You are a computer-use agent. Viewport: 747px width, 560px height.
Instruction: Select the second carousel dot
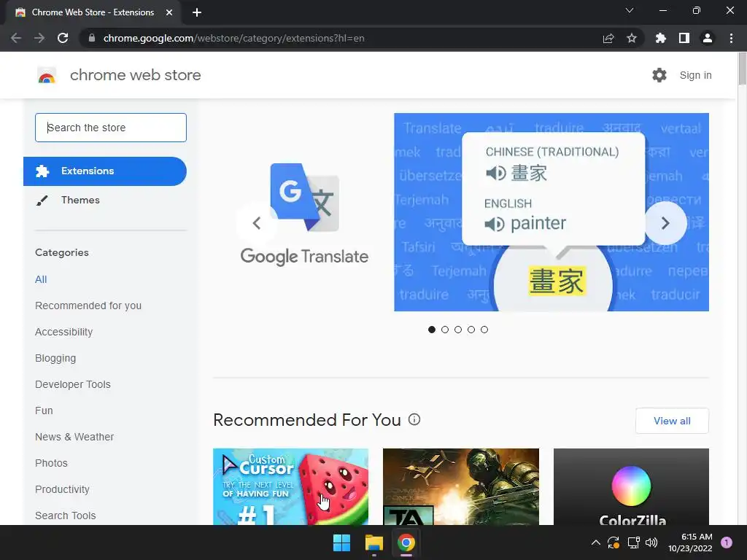point(445,330)
